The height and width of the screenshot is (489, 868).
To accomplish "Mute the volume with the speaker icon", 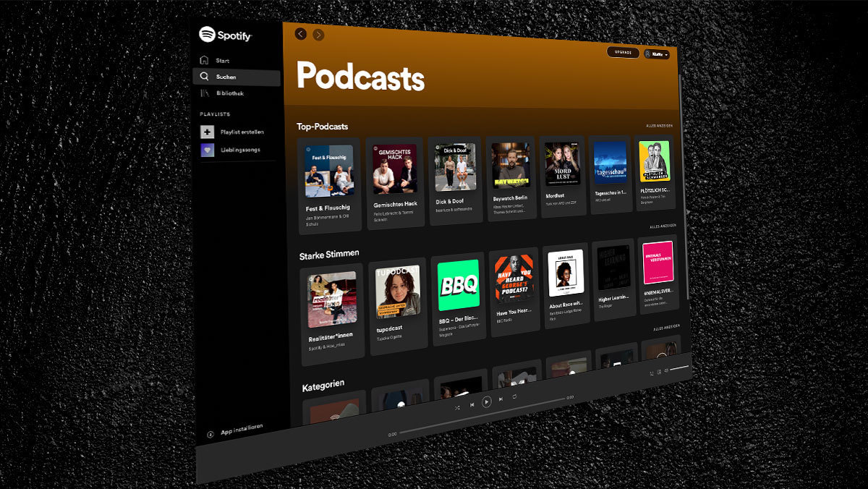I will pyautogui.click(x=665, y=370).
